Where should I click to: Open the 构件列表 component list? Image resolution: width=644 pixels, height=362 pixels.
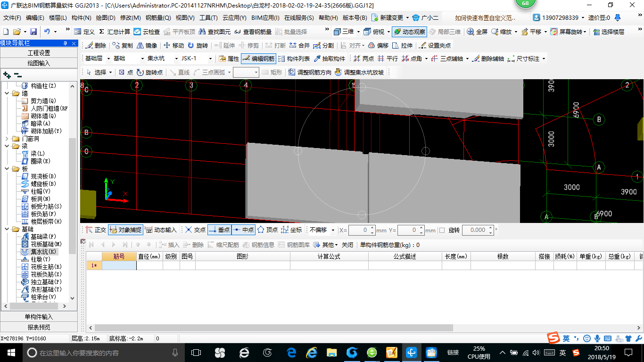click(x=294, y=59)
